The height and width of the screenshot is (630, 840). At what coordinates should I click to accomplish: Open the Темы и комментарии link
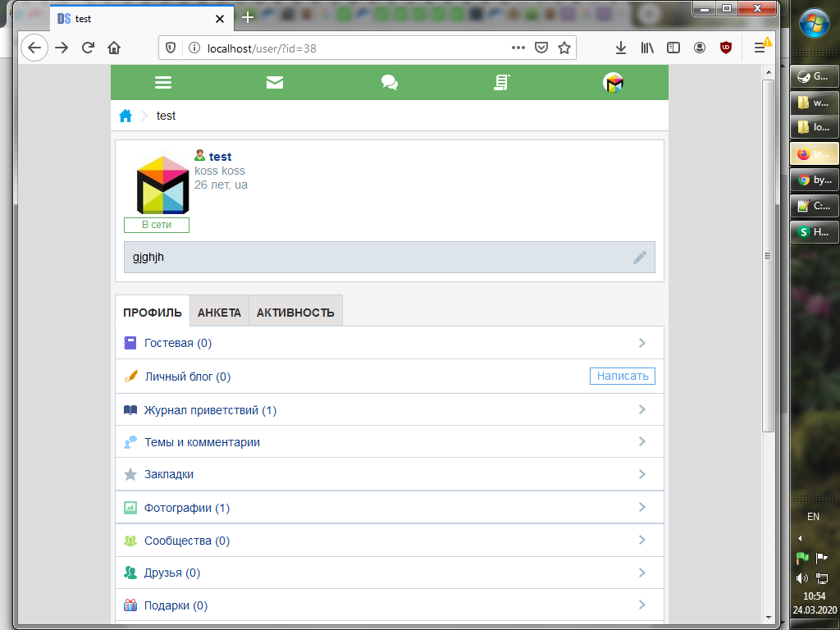(202, 442)
